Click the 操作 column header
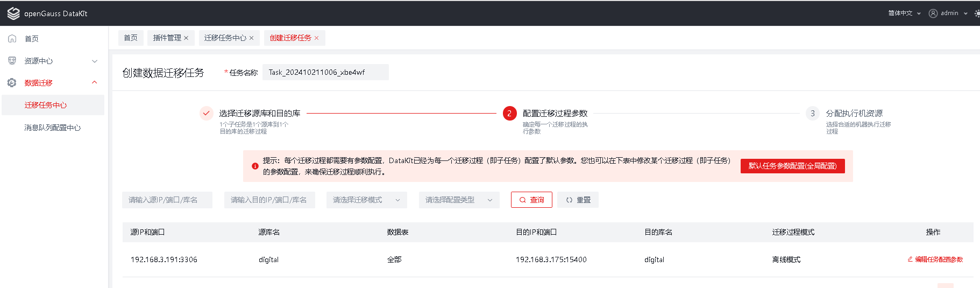Image resolution: width=980 pixels, height=288 pixels. coord(933,232)
